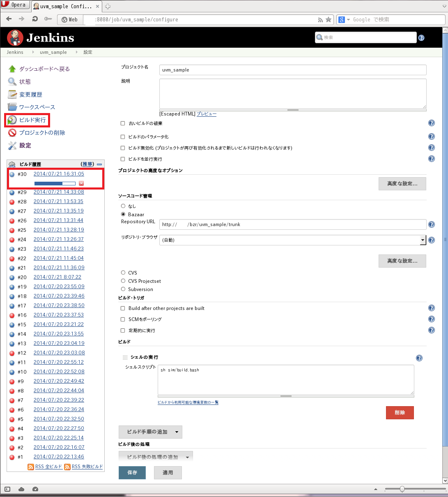Open help for シェルの実行 step
The image size is (448, 497).
pyautogui.click(x=419, y=358)
